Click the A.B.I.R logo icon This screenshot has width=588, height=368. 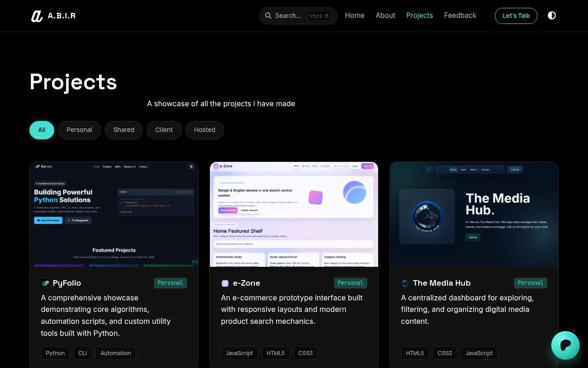37,16
